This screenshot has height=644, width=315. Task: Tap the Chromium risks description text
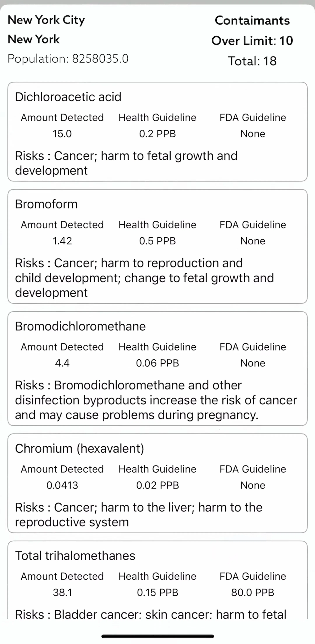139,515
